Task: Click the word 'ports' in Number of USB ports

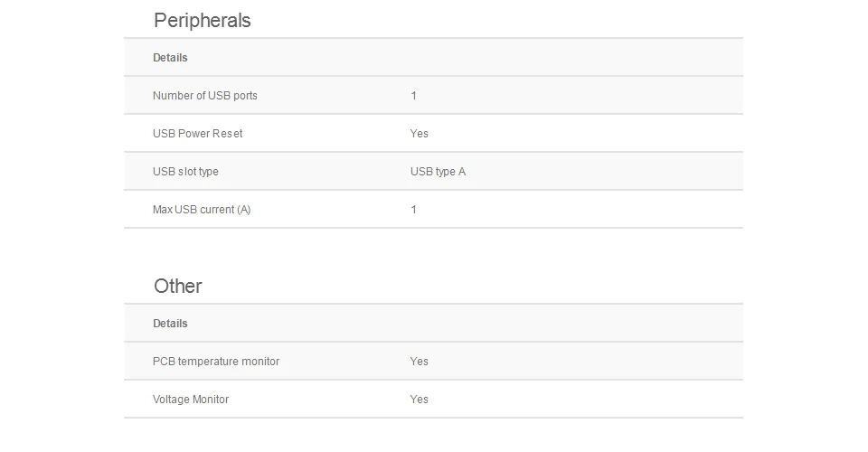Action: (x=245, y=96)
